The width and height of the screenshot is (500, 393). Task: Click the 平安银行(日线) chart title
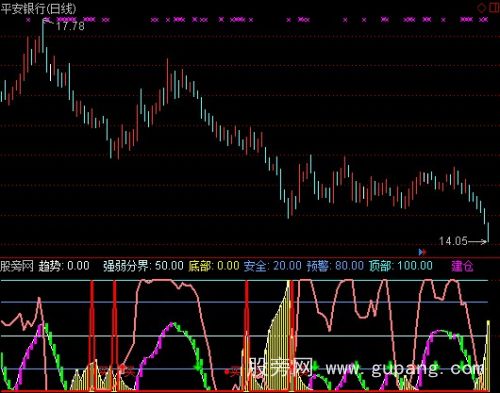[x=38, y=8]
